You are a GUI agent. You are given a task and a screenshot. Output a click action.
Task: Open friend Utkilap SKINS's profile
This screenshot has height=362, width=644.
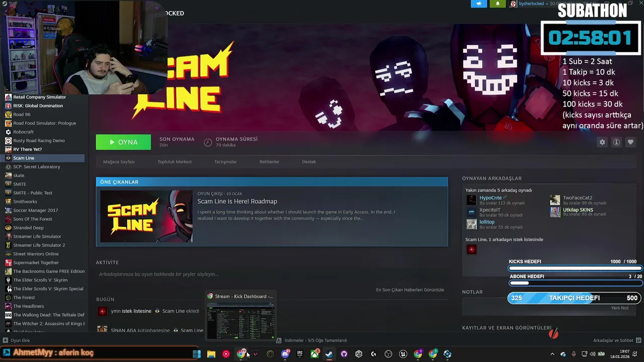tap(578, 210)
